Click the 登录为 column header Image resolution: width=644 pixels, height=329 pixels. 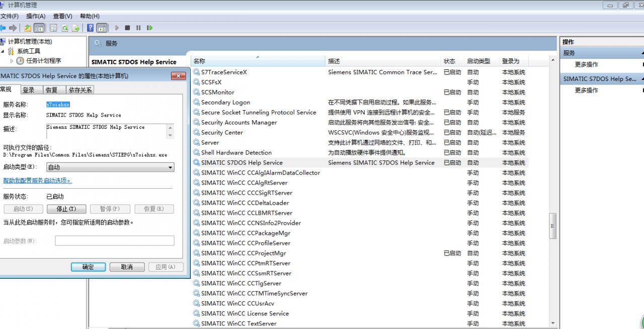click(x=514, y=61)
